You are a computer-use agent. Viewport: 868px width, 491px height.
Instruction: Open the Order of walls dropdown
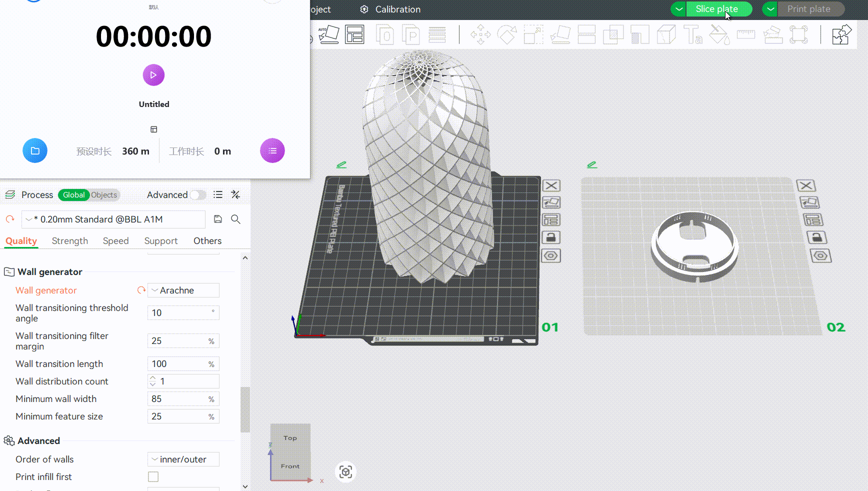pyautogui.click(x=183, y=459)
